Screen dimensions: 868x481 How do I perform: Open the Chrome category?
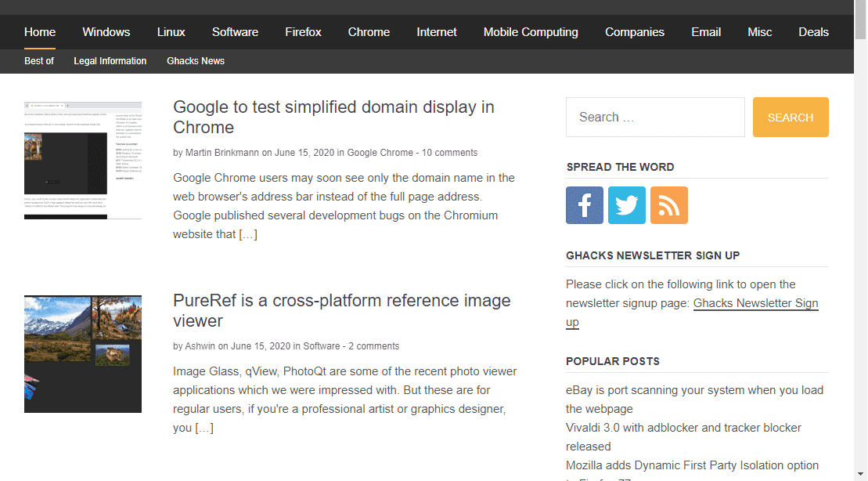(x=369, y=32)
